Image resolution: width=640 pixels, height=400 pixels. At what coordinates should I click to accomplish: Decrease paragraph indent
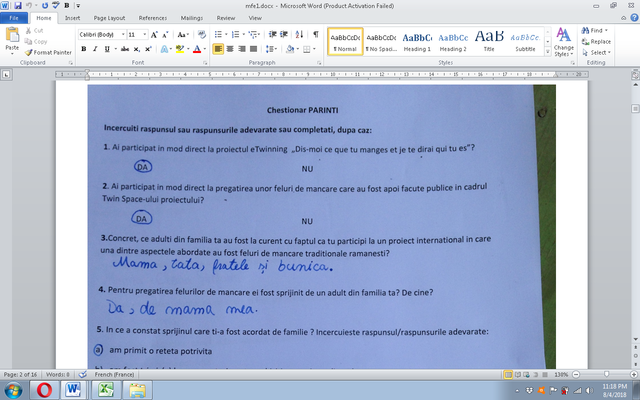273,34
